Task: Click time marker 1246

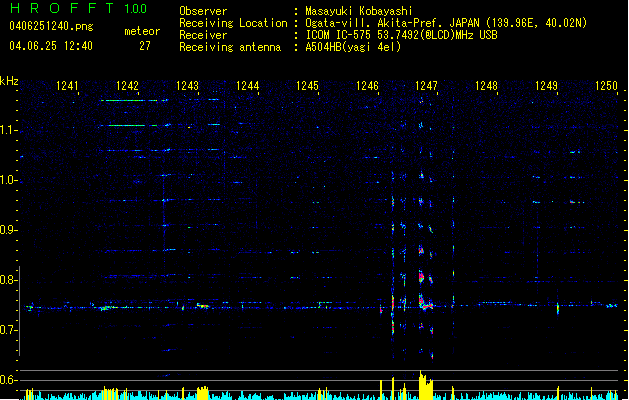Action: [367, 85]
